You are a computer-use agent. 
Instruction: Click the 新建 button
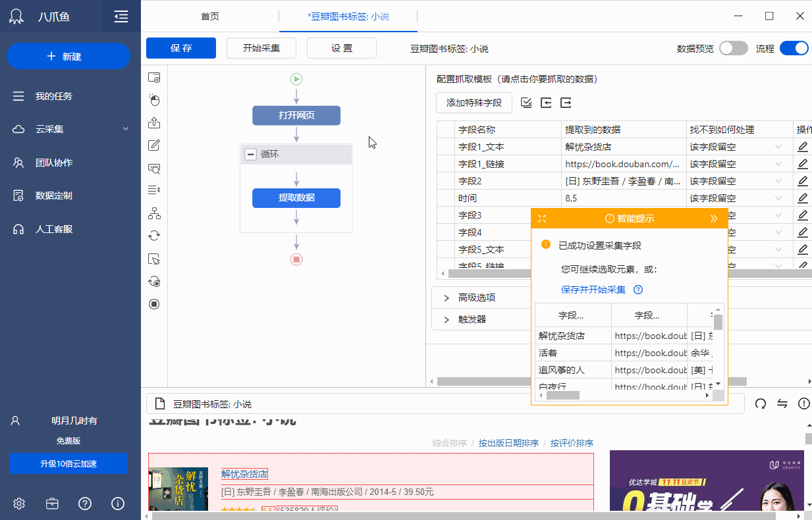[x=68, y=57]
